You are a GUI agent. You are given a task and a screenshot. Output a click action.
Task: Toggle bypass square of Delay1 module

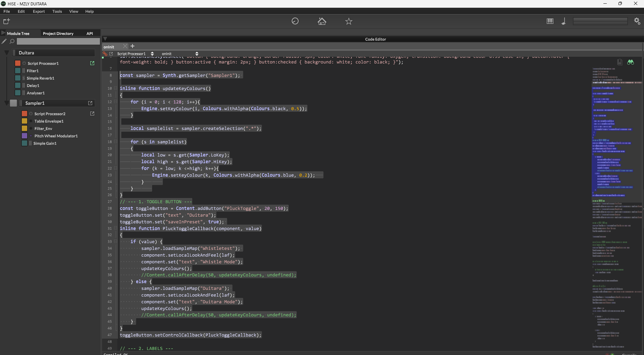(x=18, y=86)
